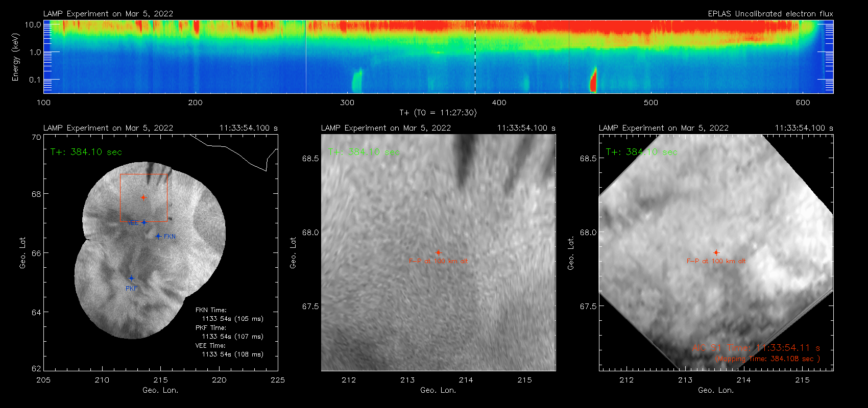Click the '214' longitude tick of the center panel
This screenshot has height=408, width=868.
pos(466,380)
